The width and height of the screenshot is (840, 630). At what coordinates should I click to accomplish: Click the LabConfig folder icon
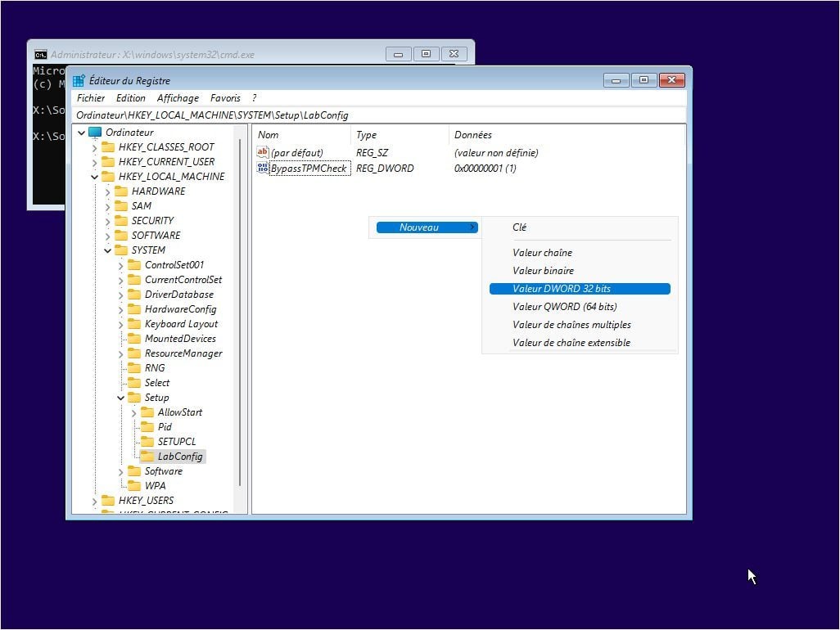click(147, 456)
